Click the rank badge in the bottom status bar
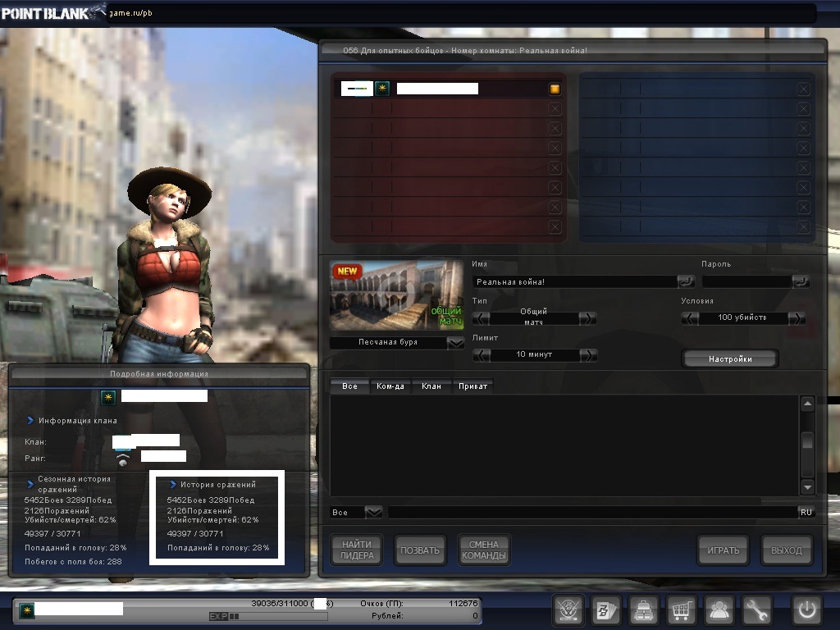The height and width of the screenshot is (630, 840). (26, 610)
